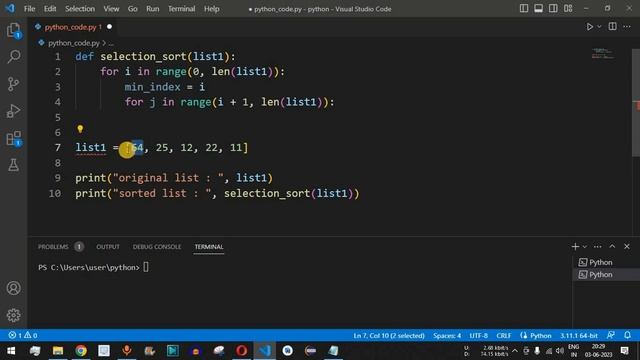The height and width of the screenshot is (360, 640).
Task: Select the second Python terminal entry
Action: [606, 275]
